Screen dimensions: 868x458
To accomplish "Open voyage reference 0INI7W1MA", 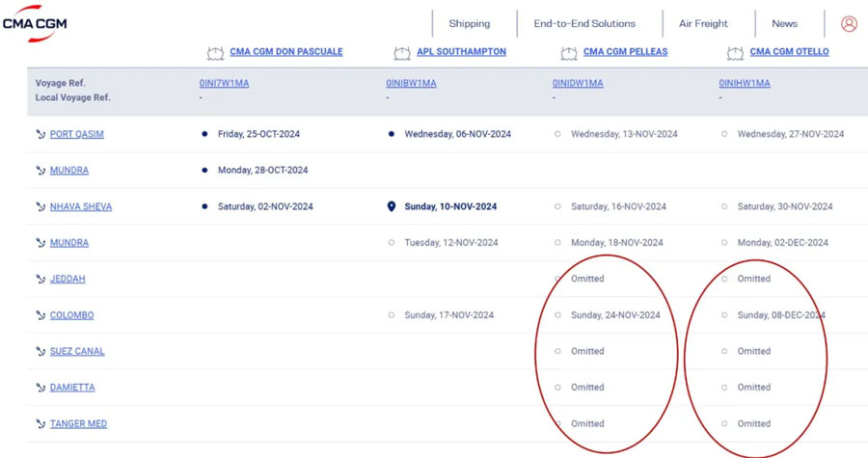I will [x=224, y=83].
